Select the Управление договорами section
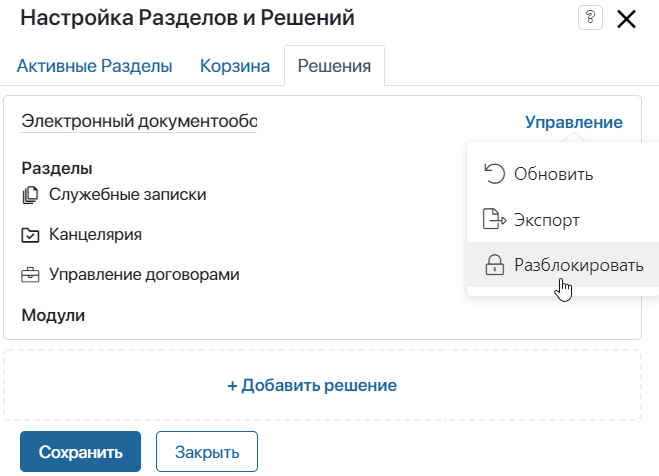Screen dimensions: 659x476 [144, 274]
